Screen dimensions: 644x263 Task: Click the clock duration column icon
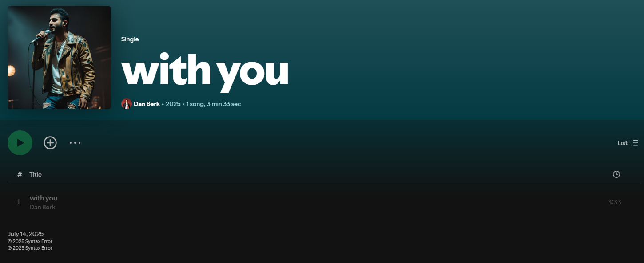[616, 174]
